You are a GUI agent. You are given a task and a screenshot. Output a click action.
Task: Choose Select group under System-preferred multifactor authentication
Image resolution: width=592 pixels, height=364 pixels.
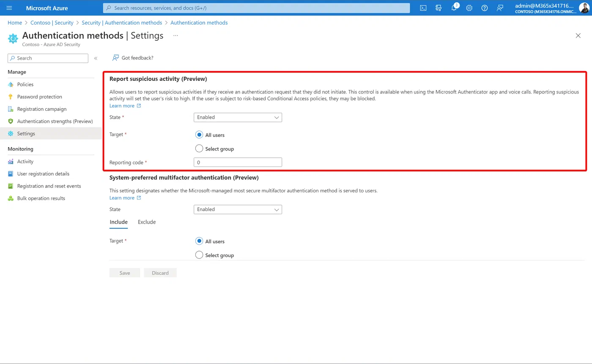point(199,255)
